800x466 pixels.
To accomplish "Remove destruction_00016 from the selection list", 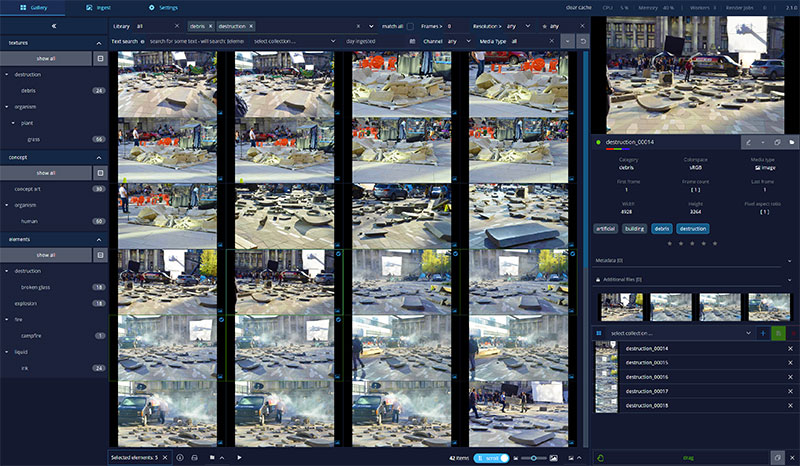I will point(789,376).
